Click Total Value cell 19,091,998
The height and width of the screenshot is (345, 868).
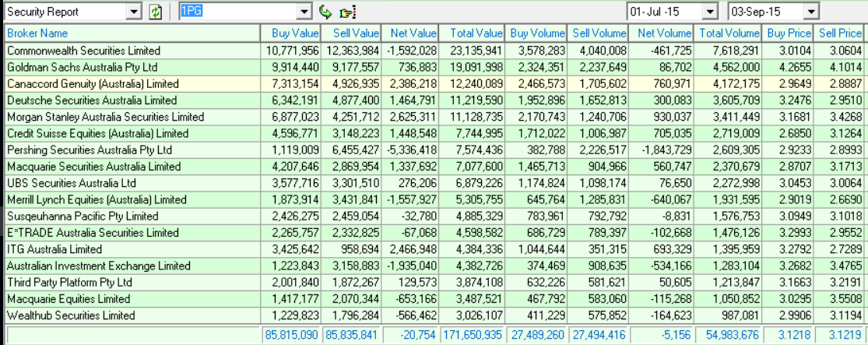[x=471, y=67]
